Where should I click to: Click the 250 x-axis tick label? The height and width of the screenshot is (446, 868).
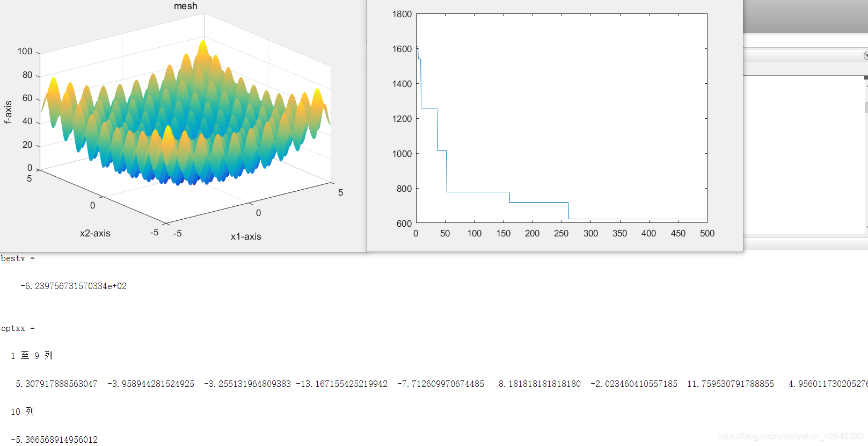(x=561, y=233)
